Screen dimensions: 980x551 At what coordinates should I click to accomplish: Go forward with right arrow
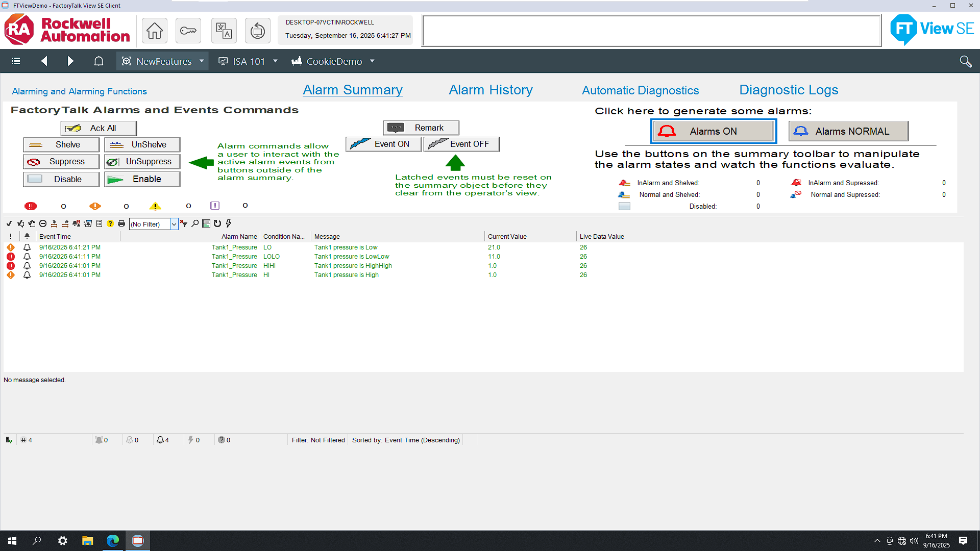coord(70,61)
